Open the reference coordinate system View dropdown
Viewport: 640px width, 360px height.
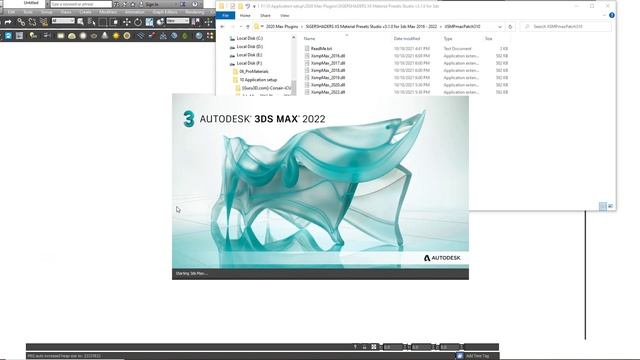(178, 21)
